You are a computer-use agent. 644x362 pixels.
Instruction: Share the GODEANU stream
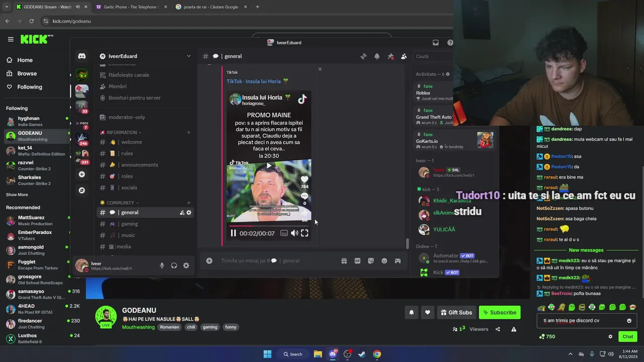pos(498,329)
